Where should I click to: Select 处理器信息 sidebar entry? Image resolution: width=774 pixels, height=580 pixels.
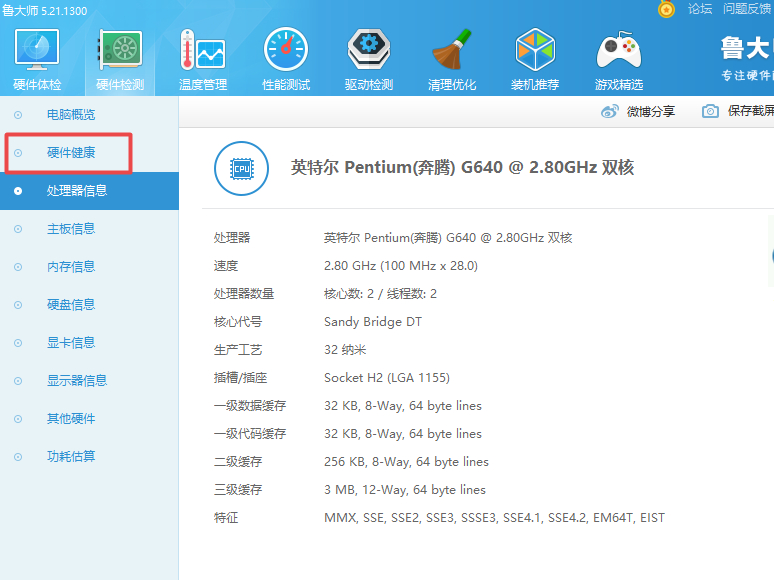click(89, 191)
